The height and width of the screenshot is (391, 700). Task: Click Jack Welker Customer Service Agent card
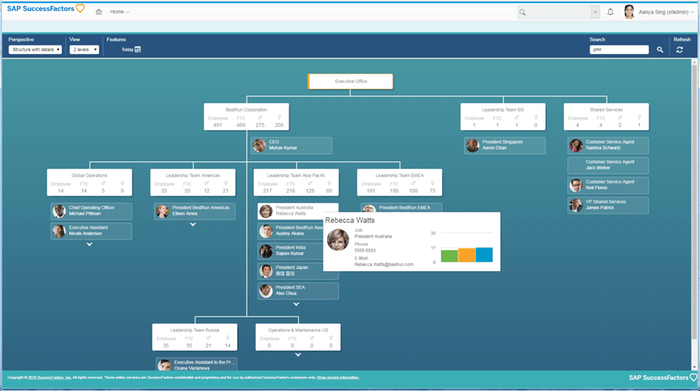pos(608,165)
